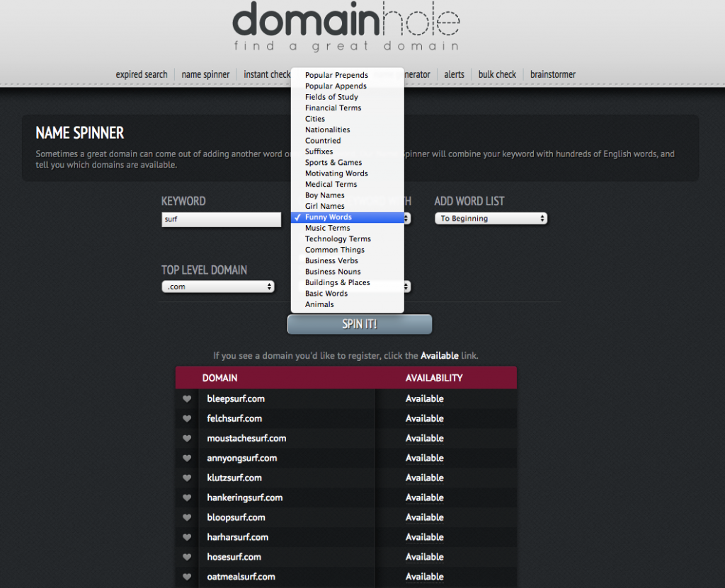Viewport: 725px width, 588px height.
Task: Select the heart next to oatmealsurf.com
Action: tap(186, 577)
